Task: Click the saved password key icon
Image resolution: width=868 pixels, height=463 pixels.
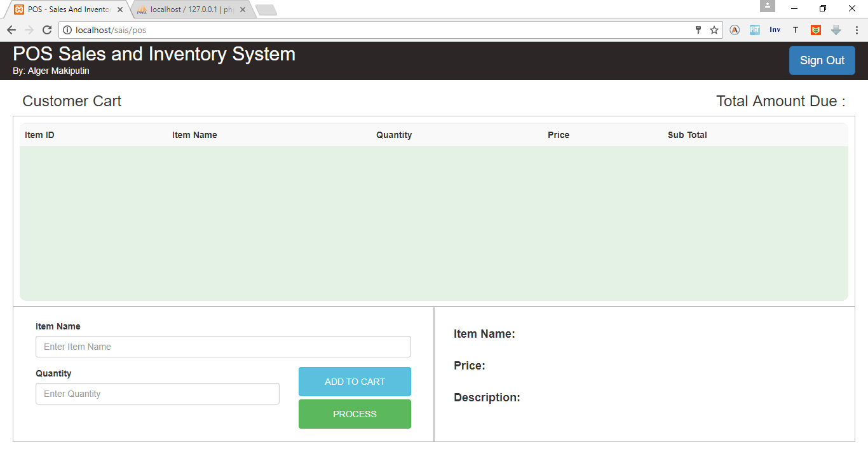Action: [x=698, y=30]
